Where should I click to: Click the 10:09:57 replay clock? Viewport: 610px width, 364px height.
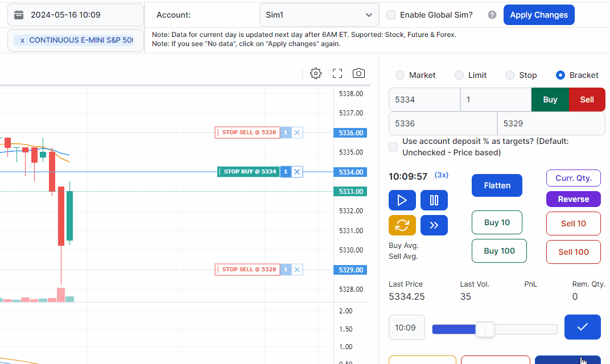[407, 176]
